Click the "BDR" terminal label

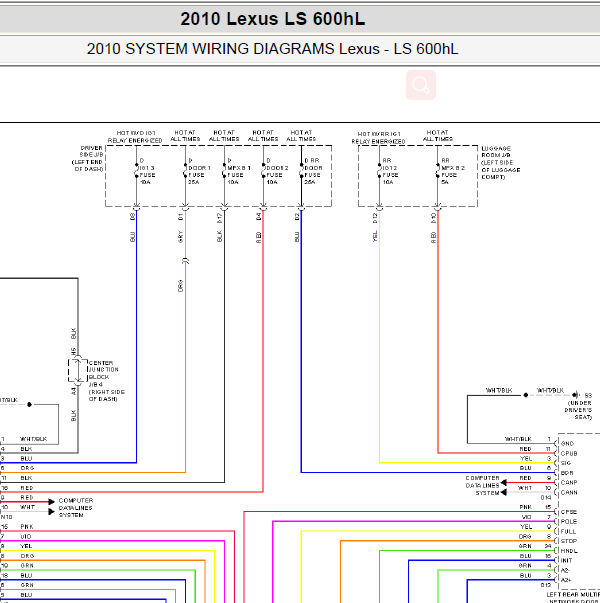567,473
